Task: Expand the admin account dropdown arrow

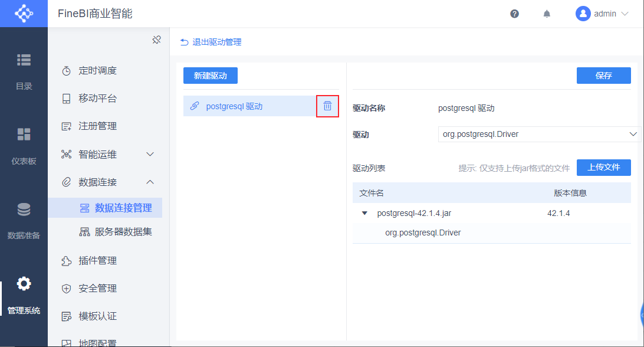Action: pos(625,14)
